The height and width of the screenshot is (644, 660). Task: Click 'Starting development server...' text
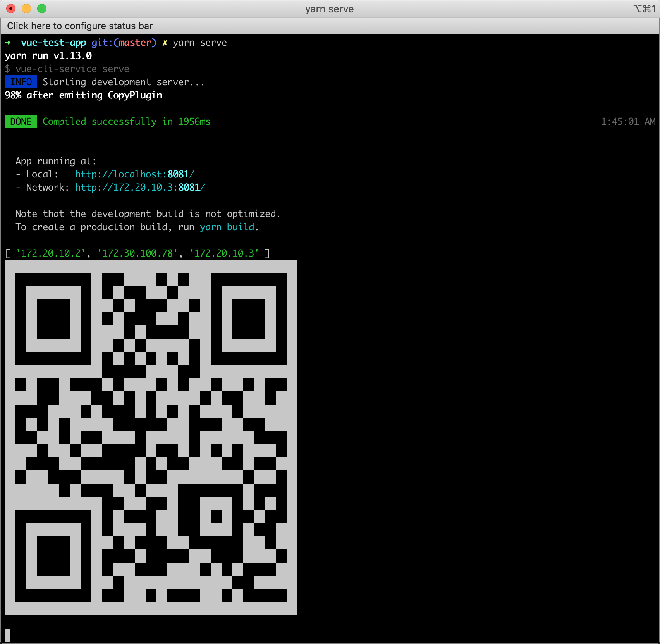coord(124,82)
